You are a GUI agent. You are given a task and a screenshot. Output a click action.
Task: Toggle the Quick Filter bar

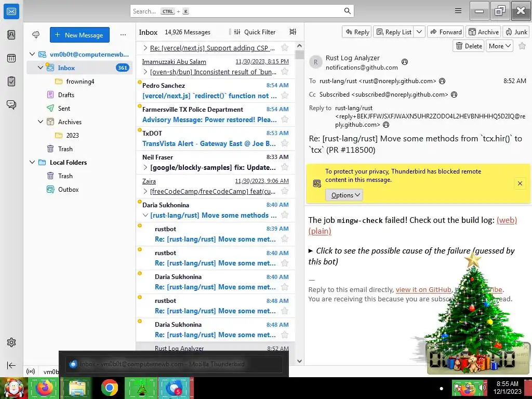[256, 32]
